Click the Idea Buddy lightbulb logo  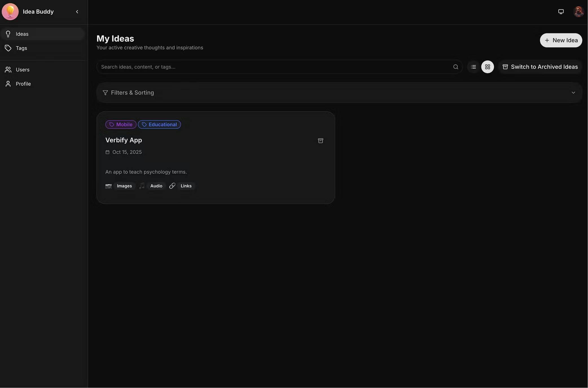10,12
